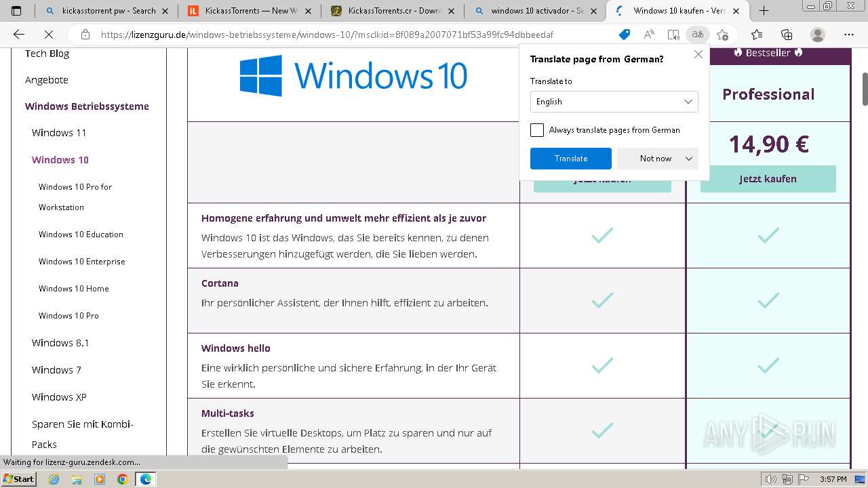868x488 pixels.
Task: Open the Favorites list
Action: click(757, 35)
